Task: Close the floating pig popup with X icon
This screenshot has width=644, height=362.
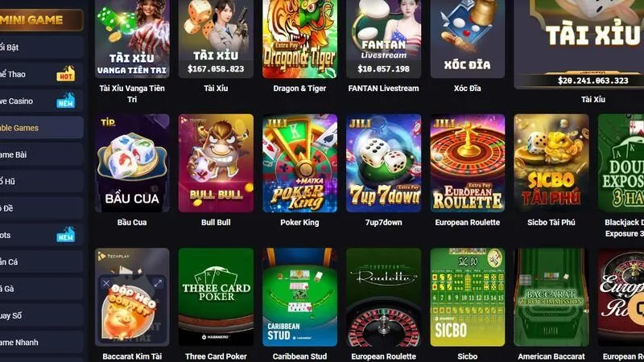Action: (x=106, y=283)
